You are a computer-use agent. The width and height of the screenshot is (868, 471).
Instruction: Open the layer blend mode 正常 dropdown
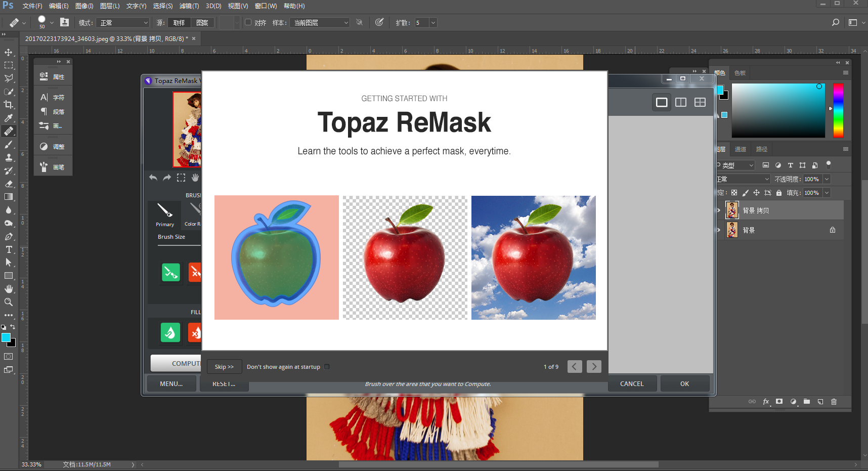(x=743, y=179)
